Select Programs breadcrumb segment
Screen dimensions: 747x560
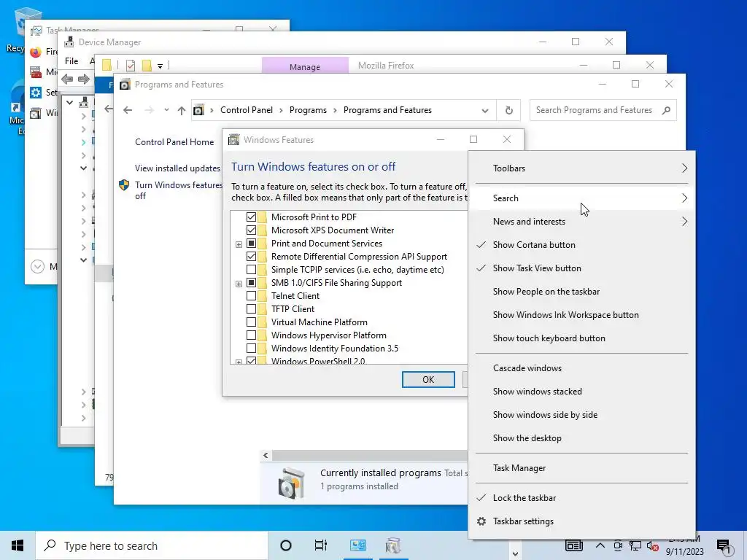[308, 110]
